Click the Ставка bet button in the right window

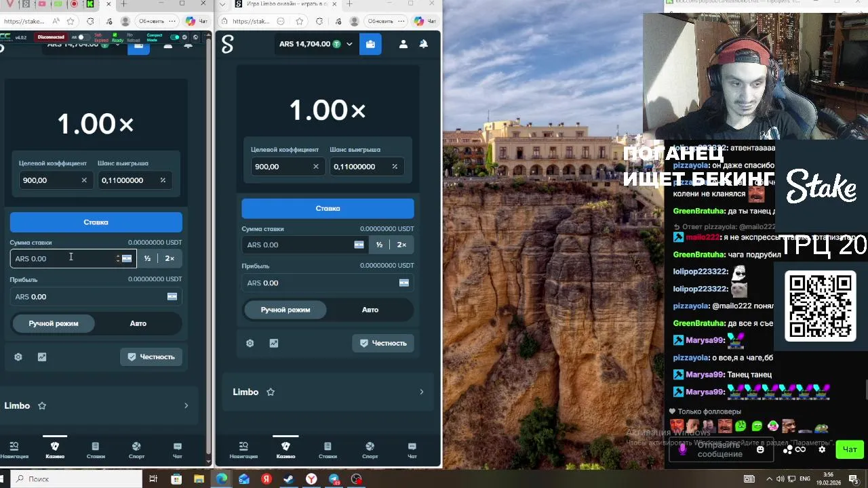tap(328, 208)
